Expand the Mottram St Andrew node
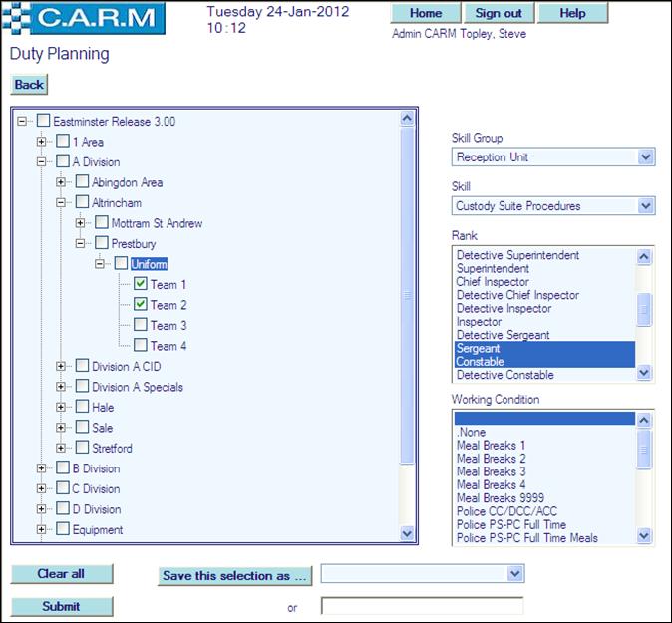Image resolution: width=672 pixels, height=623 pixels. [x=82, y=223]
